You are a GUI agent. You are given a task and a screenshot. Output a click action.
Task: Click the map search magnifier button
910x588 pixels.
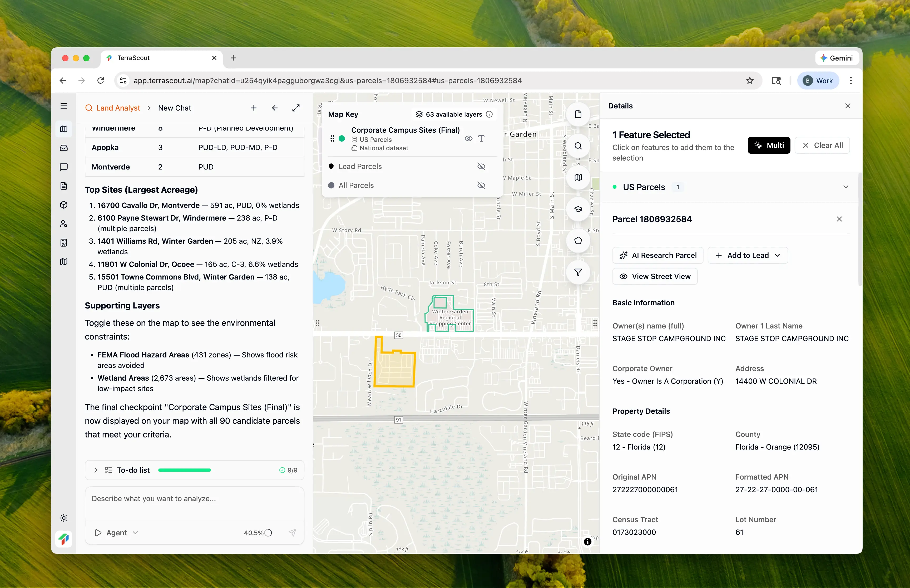(578, 146)
